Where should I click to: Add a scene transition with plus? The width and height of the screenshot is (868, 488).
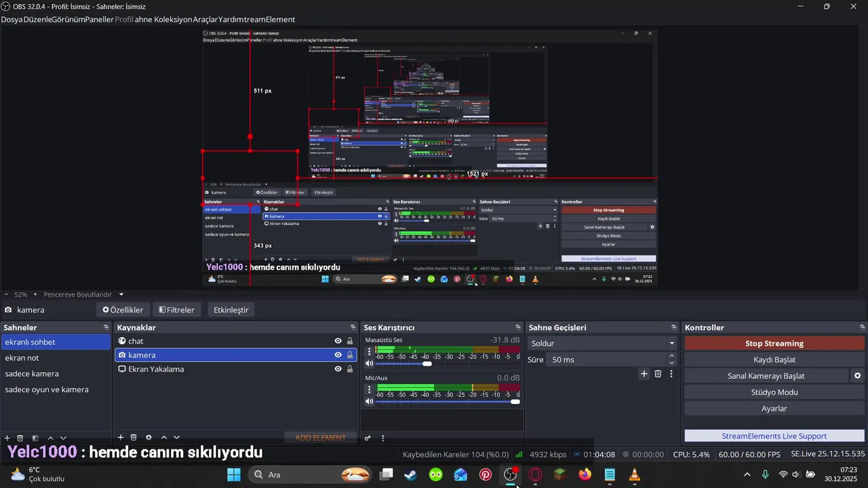644,373
